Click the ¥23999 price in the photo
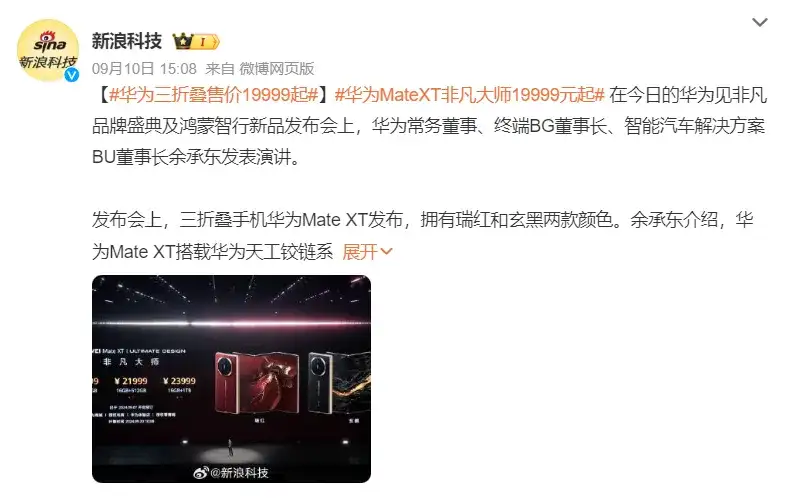Viewport: 789px width, 498px height. pyautogui.click(x=179, y=381)
